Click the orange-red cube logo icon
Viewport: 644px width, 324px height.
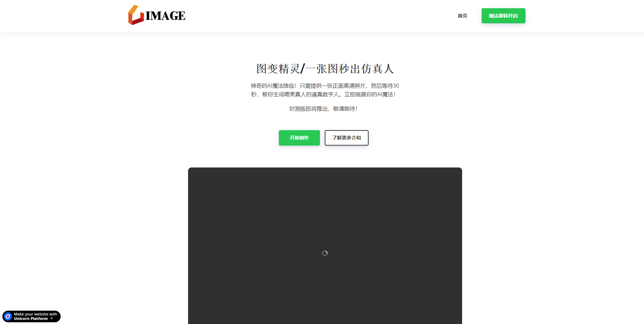136,15
